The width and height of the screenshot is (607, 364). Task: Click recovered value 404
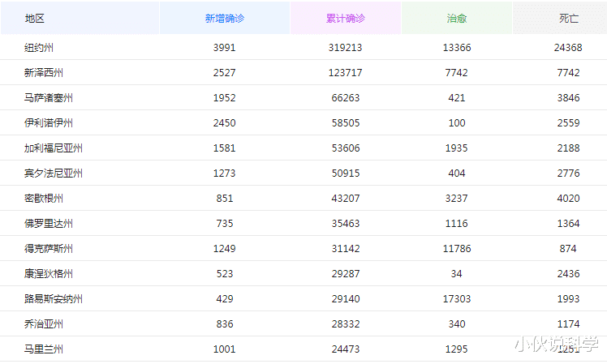(x=457, y=173)
